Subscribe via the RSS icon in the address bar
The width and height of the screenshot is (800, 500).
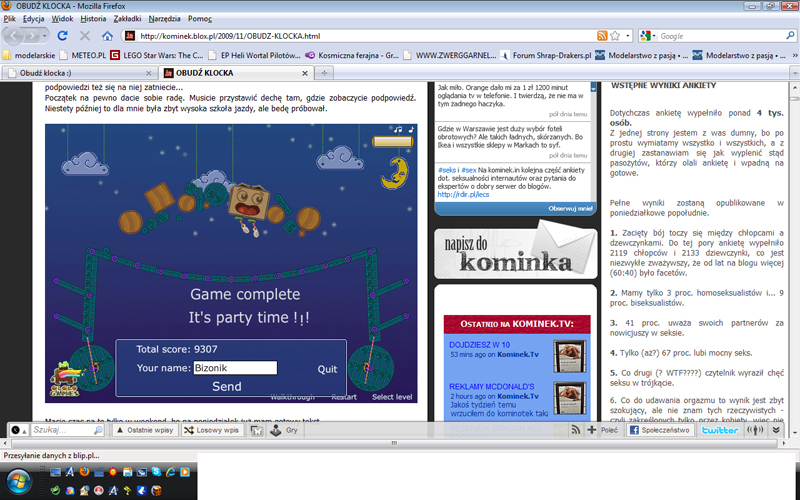[x=602, y=36]
